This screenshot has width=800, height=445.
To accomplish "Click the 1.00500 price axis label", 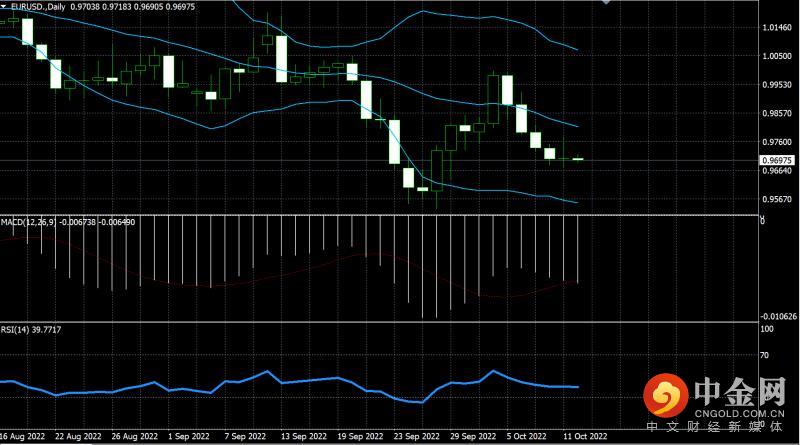I will 777,57.
